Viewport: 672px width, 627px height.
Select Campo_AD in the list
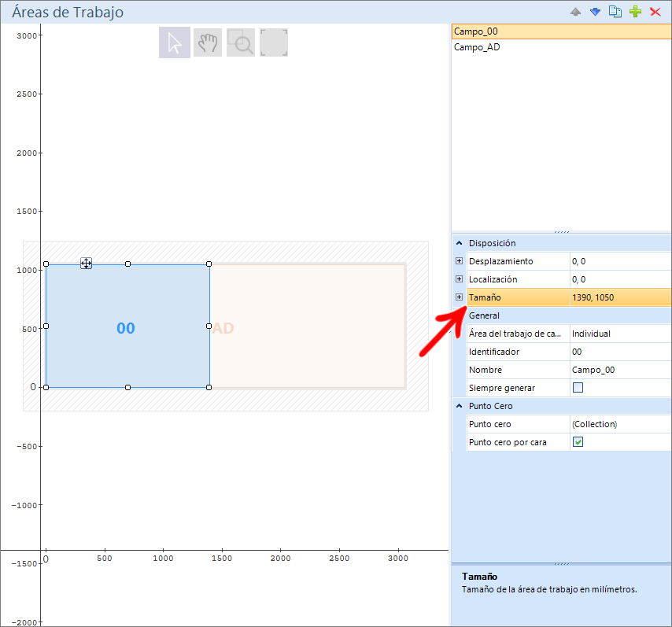(477, 47)
